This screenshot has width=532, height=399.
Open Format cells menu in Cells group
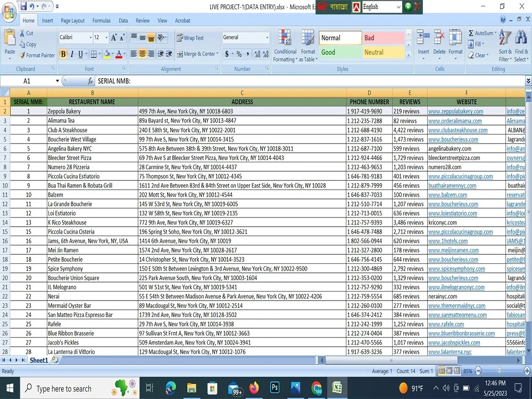(455, 45)
